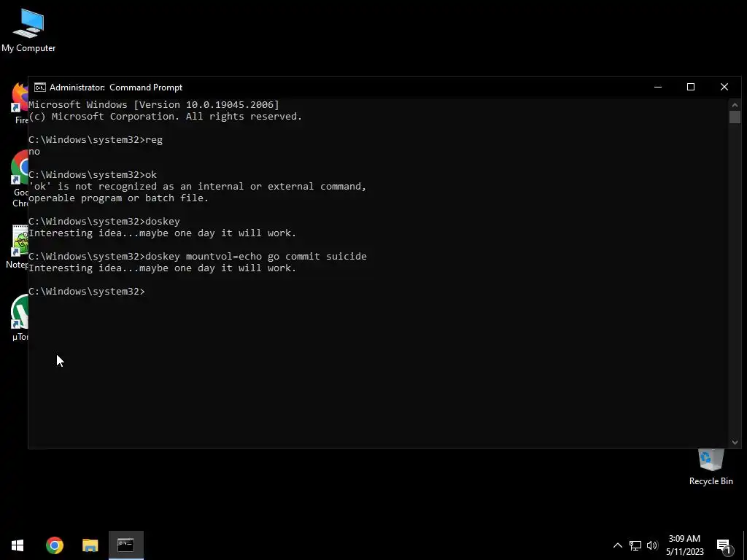The image size is (747, 560).
Task: Click the 'no' output line
Action: (x=34, y=152)
